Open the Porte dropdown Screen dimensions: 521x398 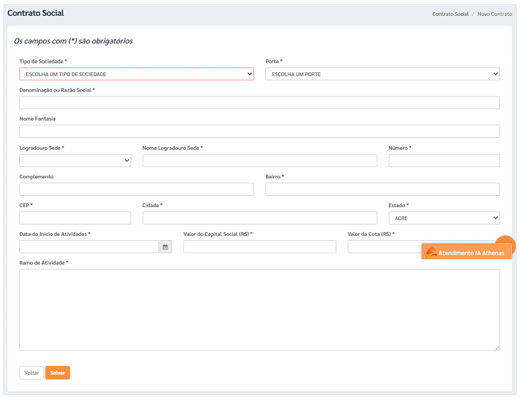382,74
